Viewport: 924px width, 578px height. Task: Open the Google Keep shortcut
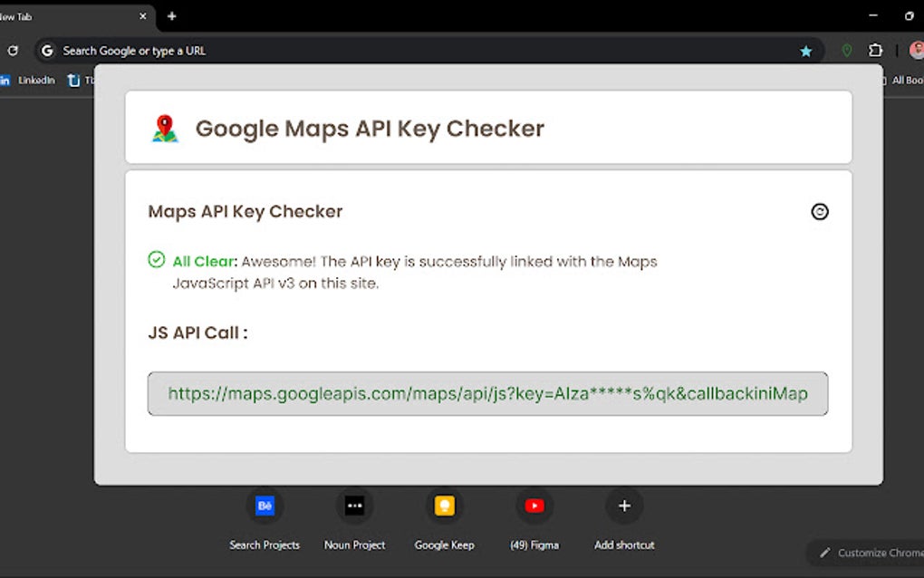click(x=444, y=506)
